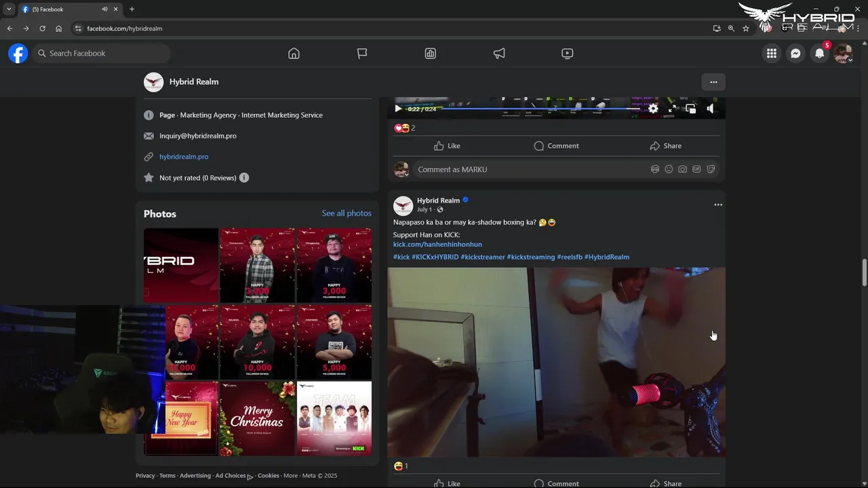
Task: Open the Facebook Home tab
Action: point(294,54)
